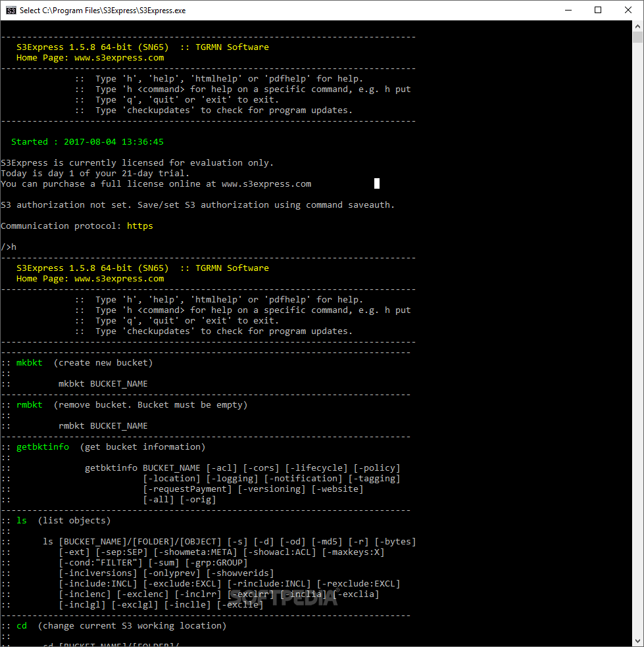Viewport: 644px width, 647px height.
Task: Click the green 'cd' command name
Action: coord(22,625)
